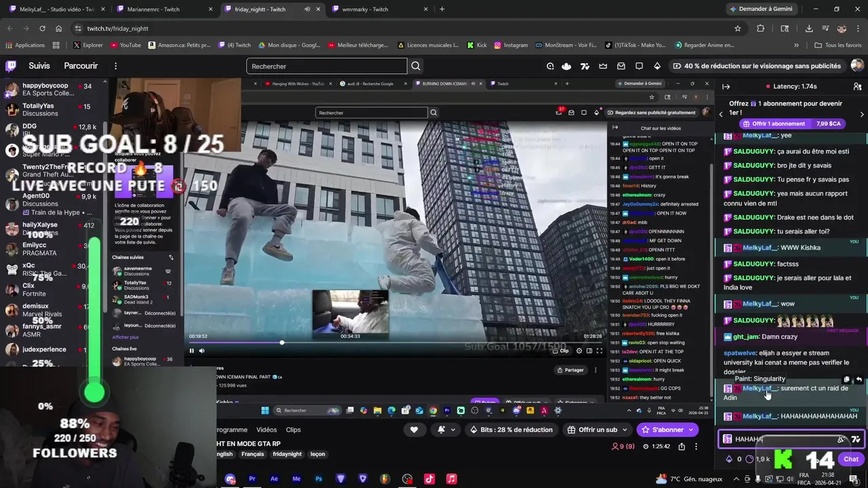Image resolution: width=868 pixels, height=488 pixels.
Task: Open the Chrome extensions puzzle icon
Action: tap(760, 28)
